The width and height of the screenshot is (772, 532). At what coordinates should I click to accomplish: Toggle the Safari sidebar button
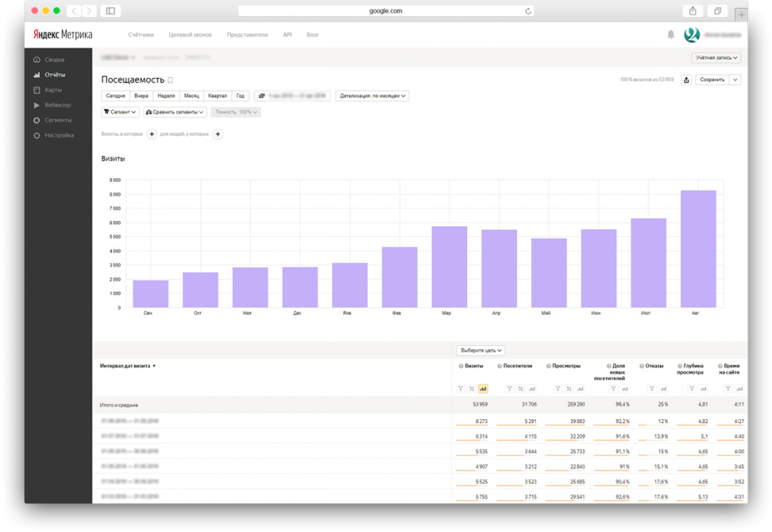pos(110,11)
